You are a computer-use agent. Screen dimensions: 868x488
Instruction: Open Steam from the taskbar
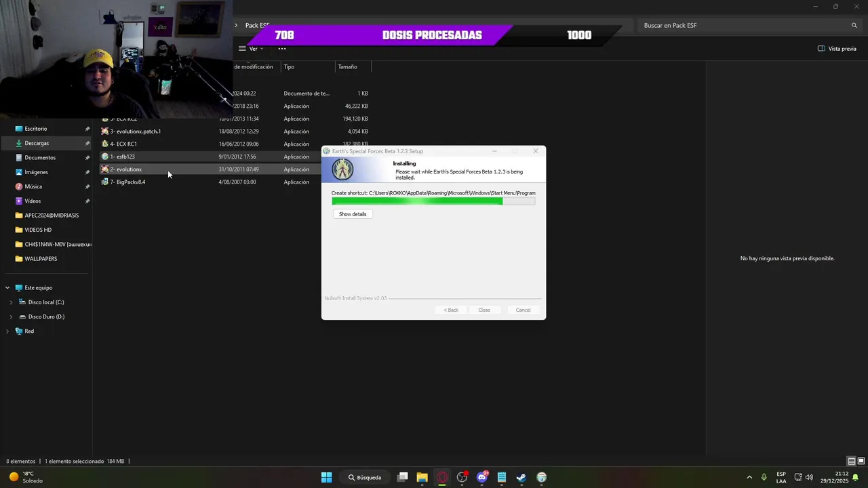pyautogui.click(x=521, y=477)
